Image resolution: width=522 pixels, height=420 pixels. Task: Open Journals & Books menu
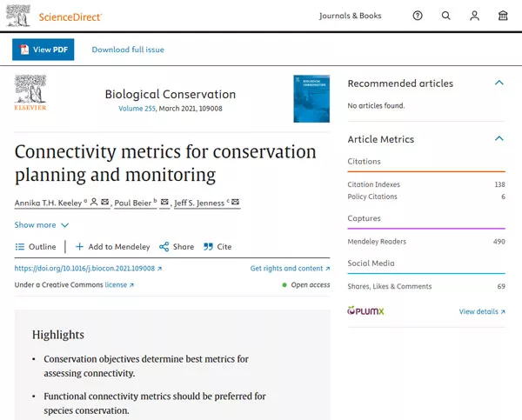click(350, 16)
